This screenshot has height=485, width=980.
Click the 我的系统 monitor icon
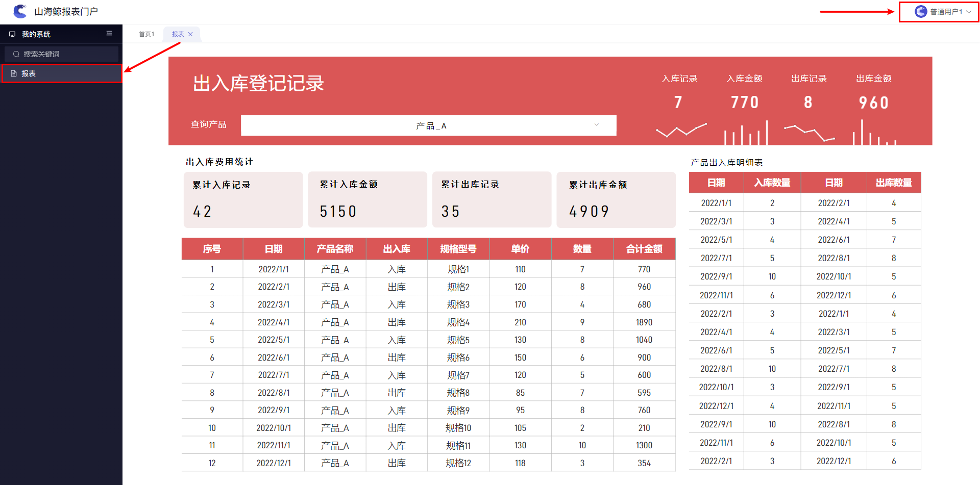(12, 34)
